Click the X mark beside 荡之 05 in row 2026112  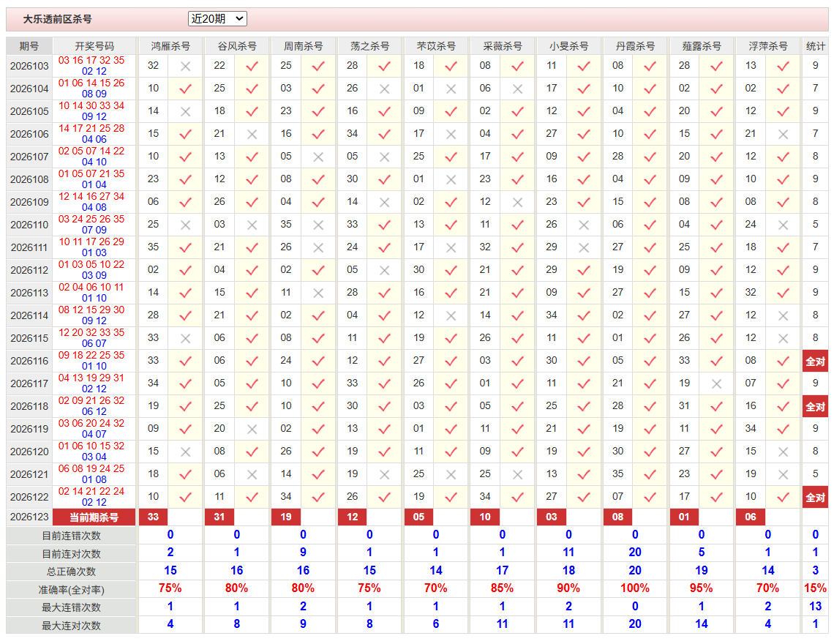385,270
